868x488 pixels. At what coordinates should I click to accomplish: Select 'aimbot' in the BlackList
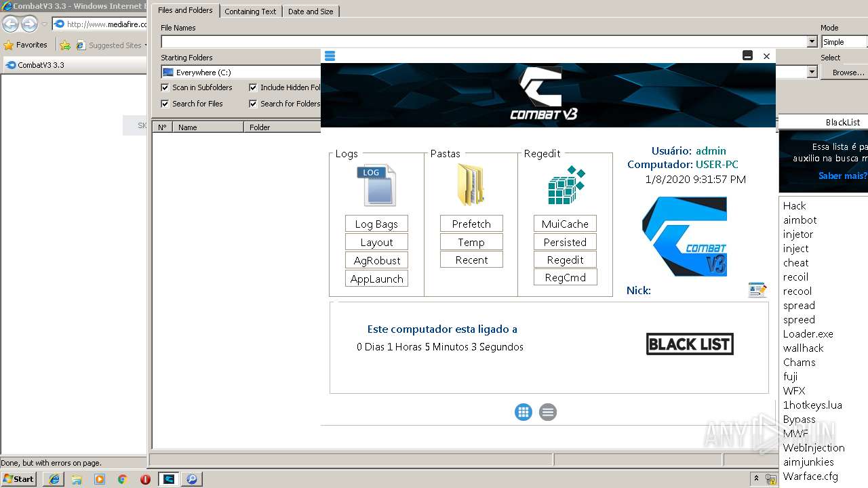click(x=800, y=220)
